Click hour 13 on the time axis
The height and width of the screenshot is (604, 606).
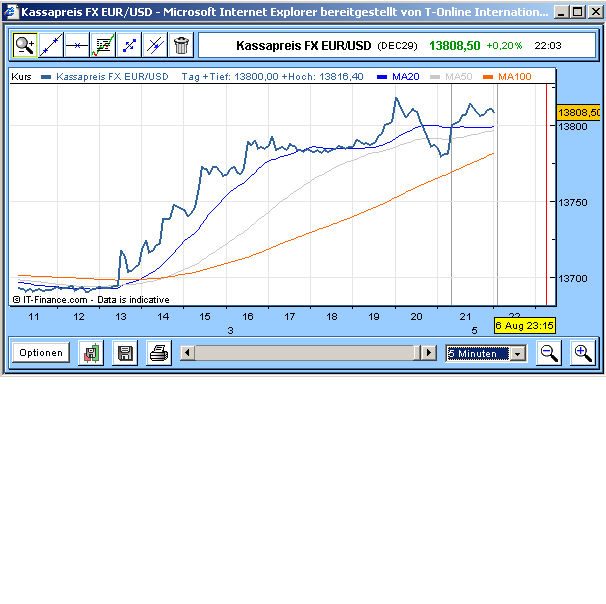[x=121, y=316]
